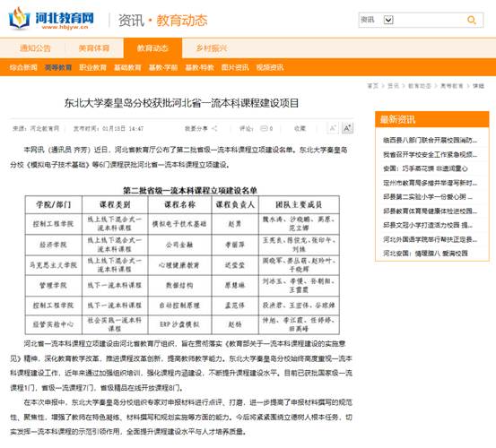Click the 来源:河北教育网 source text
The height and width of the screenshot is (448, 496).
(36, 128)
